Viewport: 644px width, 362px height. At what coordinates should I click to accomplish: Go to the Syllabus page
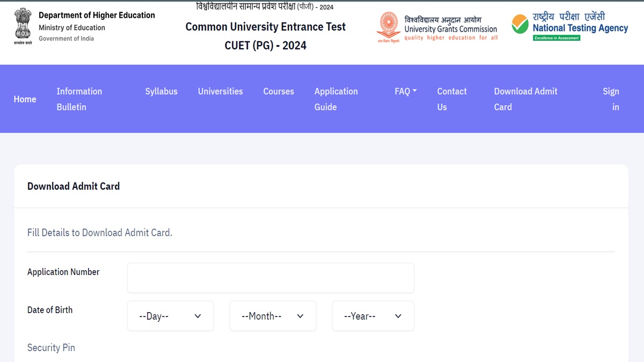coord(161,91)
